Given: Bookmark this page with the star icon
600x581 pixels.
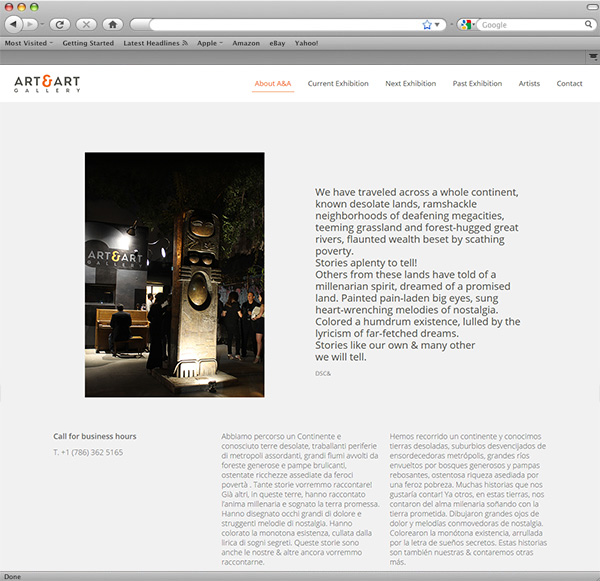Looking at the screenshot, I should point(427,24).
